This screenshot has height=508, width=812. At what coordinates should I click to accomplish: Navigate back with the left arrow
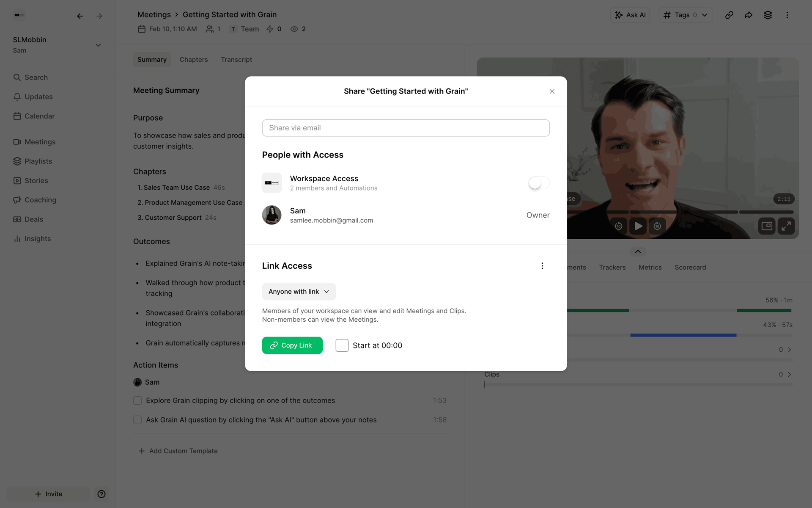(80, 16)
